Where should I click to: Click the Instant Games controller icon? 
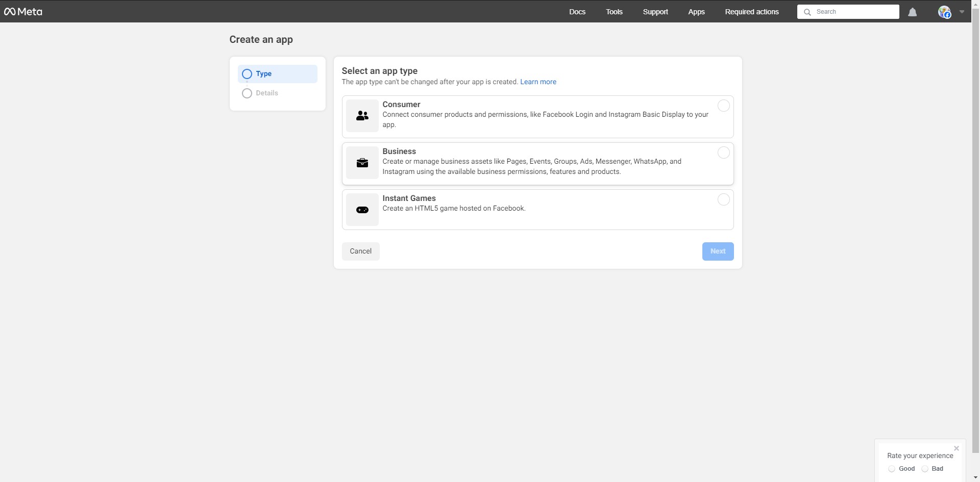[362, 210]
